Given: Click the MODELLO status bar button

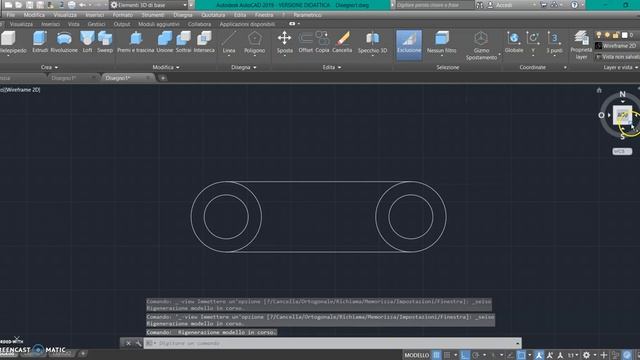Looking at the screenshot, I should pos(417,355).
